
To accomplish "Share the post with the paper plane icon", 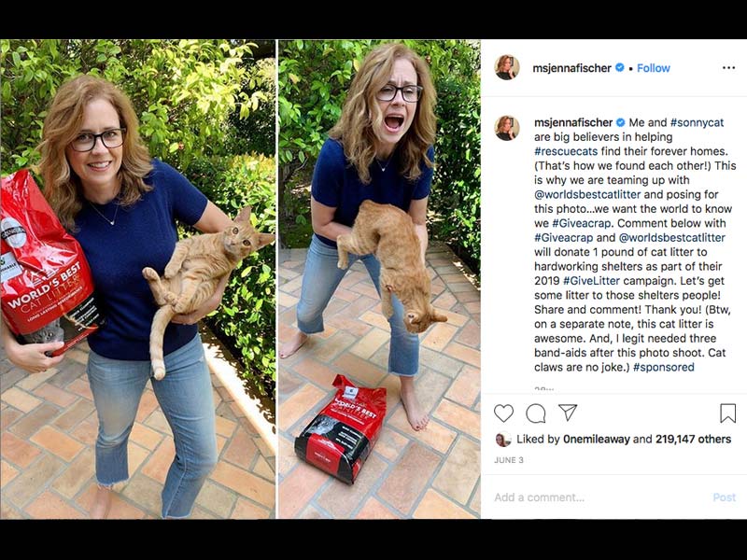I will [x=568, y=413].
